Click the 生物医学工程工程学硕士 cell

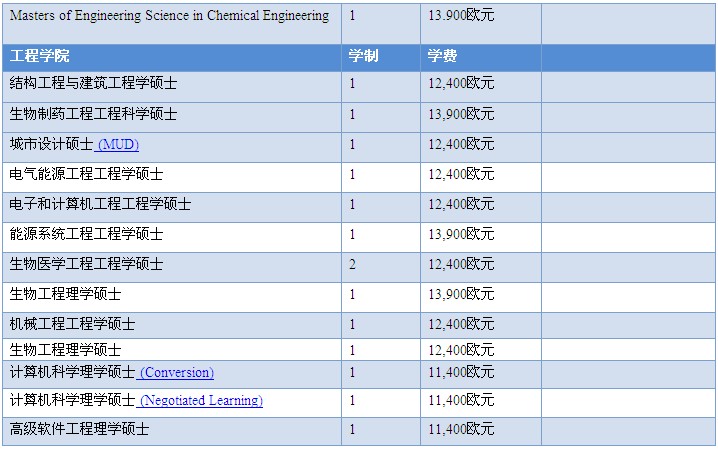tap(86, 265)
